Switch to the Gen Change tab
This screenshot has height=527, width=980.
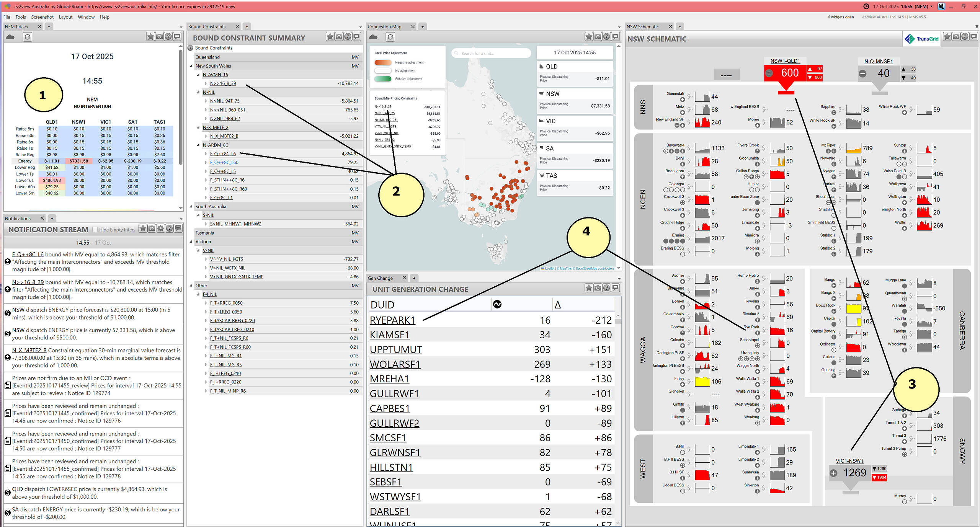pyautogui.click(x=380, y=278)
